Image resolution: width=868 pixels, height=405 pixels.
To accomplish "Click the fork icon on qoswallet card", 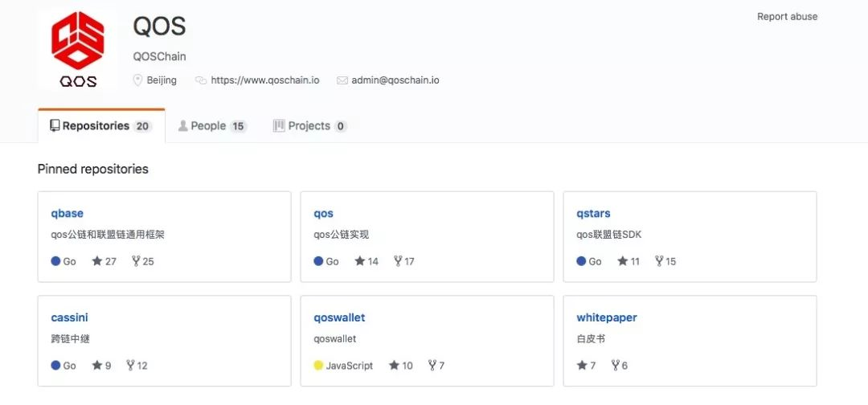I will tap(432, 365).
